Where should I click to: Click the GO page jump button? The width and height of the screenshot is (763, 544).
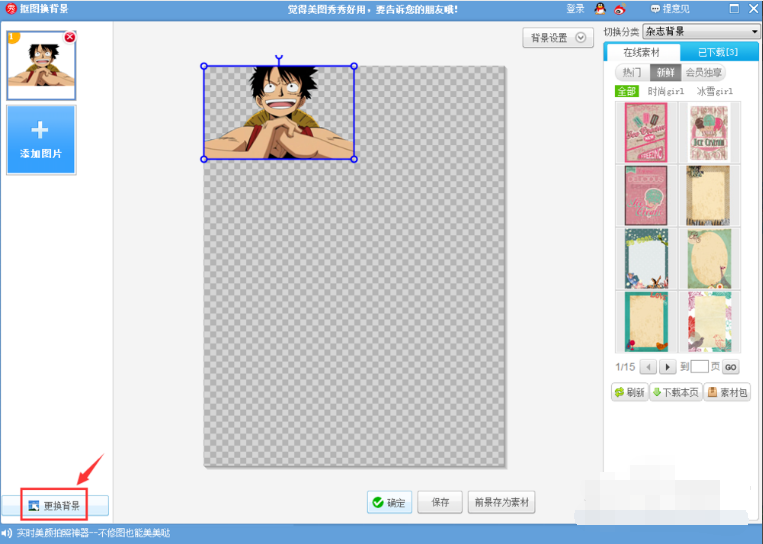730,367
